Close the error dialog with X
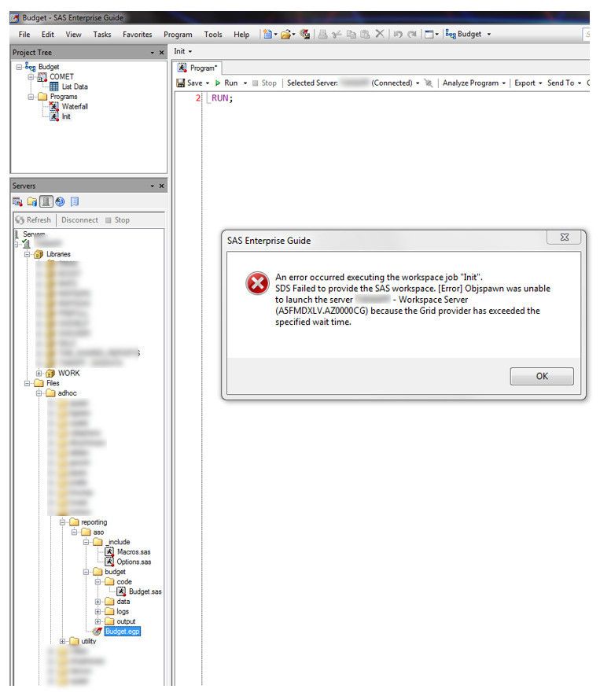This screenshot has height=700, width=611. tap(564, 238)
